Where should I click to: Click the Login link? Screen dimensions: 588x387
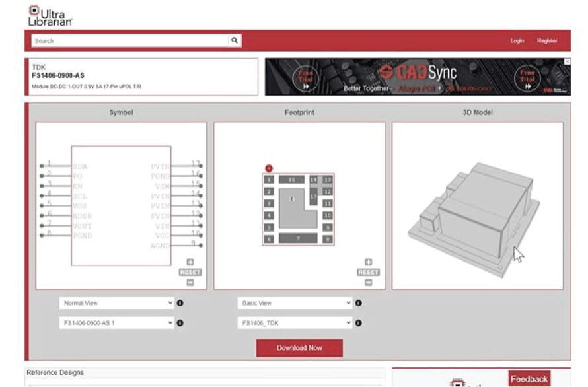click(516, 40)
